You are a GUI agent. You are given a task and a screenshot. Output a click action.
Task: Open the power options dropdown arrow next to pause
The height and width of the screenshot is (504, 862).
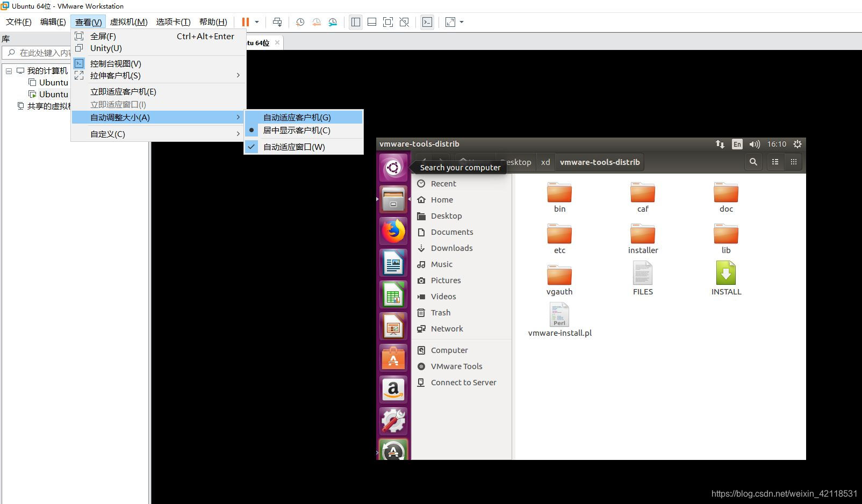[257, 22]
